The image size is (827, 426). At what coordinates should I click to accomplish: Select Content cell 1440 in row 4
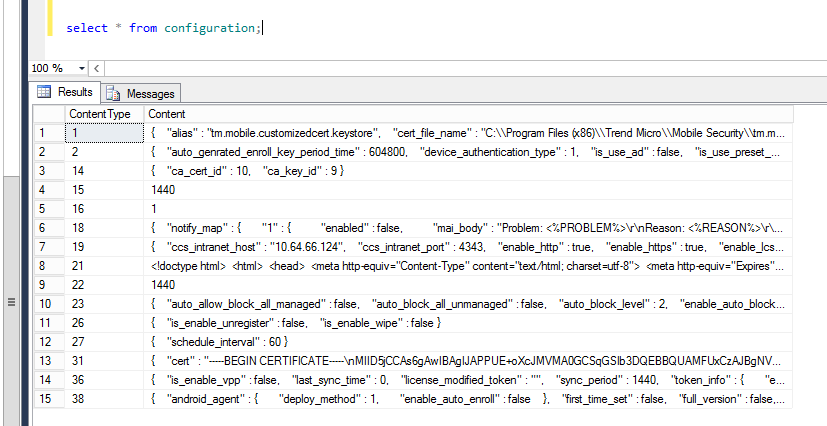(468, 190)
